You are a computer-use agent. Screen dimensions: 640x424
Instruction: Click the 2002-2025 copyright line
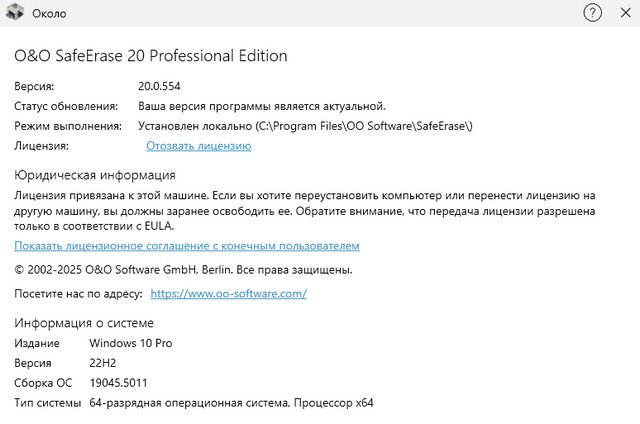point(182,270)
